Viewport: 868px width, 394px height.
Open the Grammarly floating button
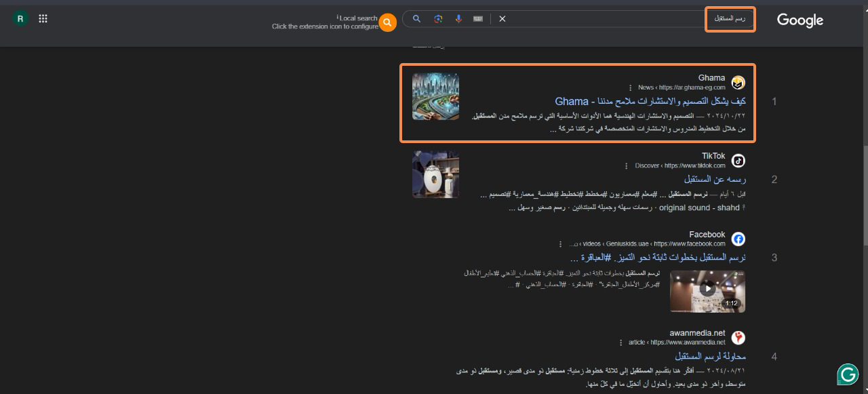tap(848, 374)
